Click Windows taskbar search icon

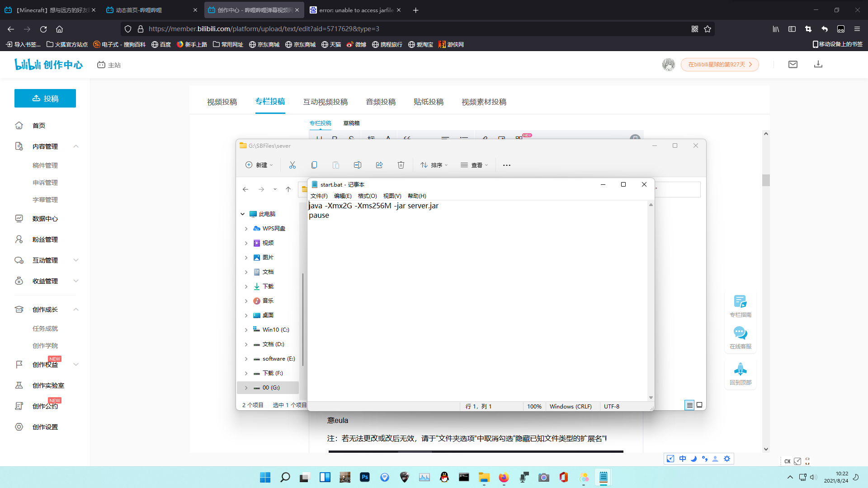(x=285, y=477)
